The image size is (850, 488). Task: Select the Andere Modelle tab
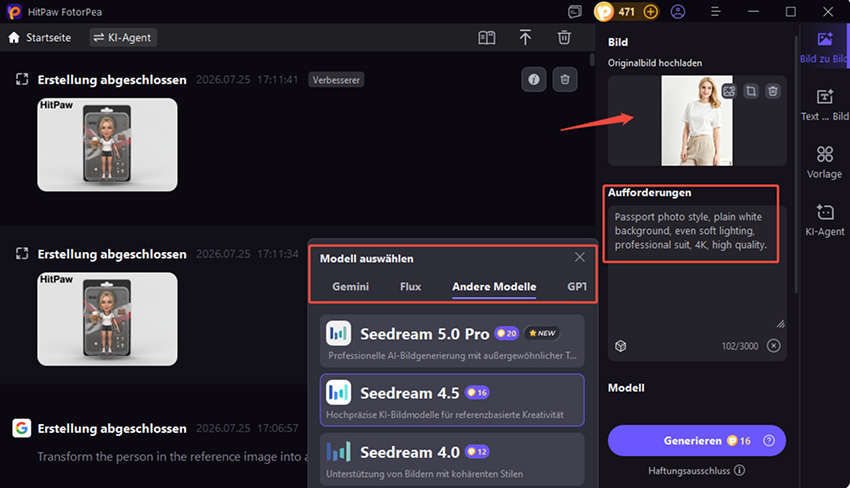click(x=494, y=286)
